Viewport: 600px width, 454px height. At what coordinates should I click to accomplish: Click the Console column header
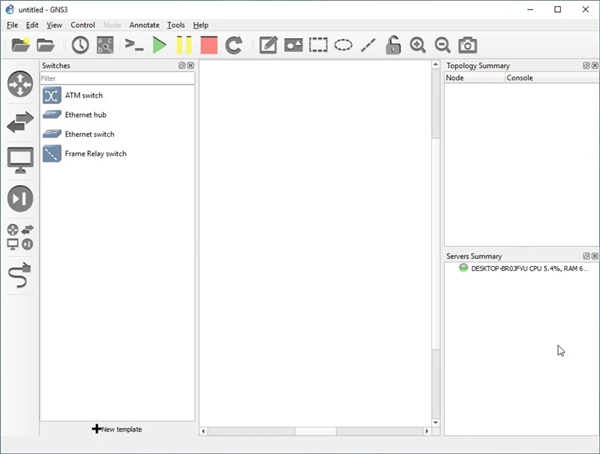tap(552, 78)
